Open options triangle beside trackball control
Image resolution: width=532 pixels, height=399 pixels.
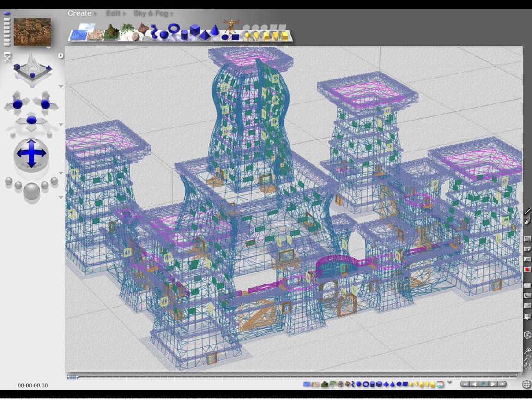tap(60, 173)
